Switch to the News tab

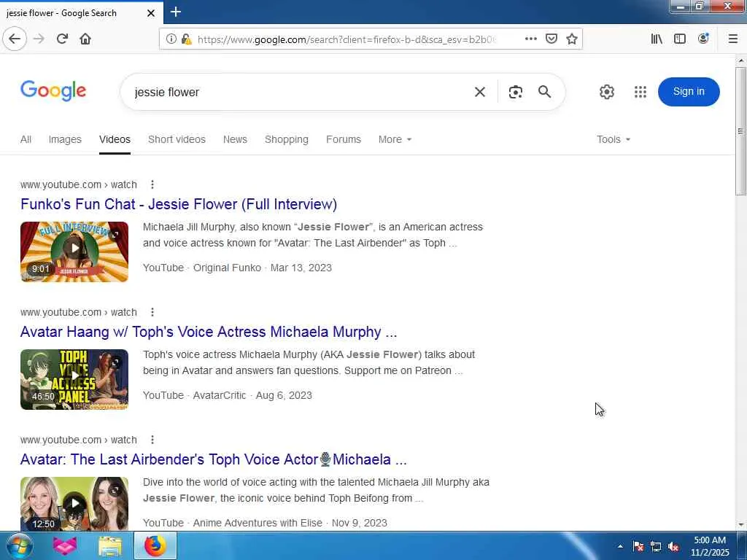pos(235,139)
